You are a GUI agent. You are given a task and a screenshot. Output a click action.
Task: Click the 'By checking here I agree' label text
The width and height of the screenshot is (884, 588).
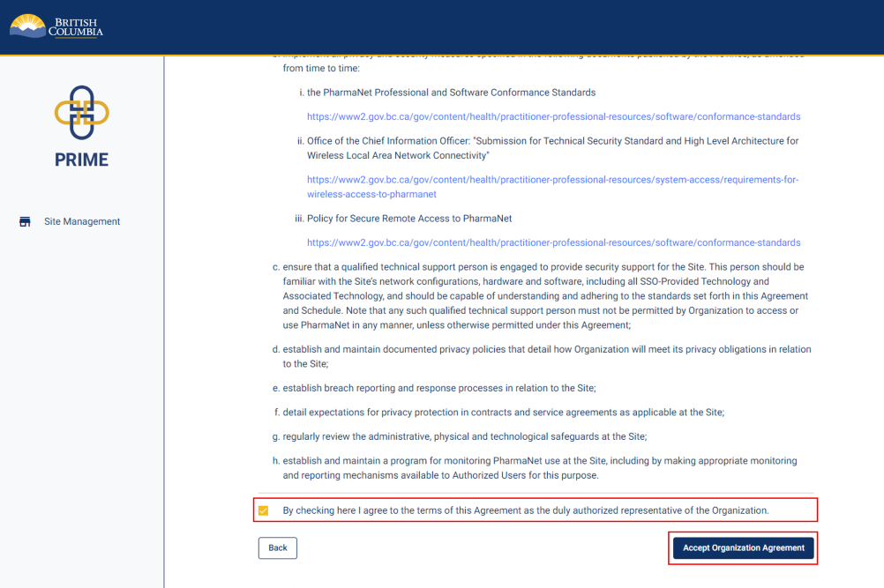tap(525, 510)
